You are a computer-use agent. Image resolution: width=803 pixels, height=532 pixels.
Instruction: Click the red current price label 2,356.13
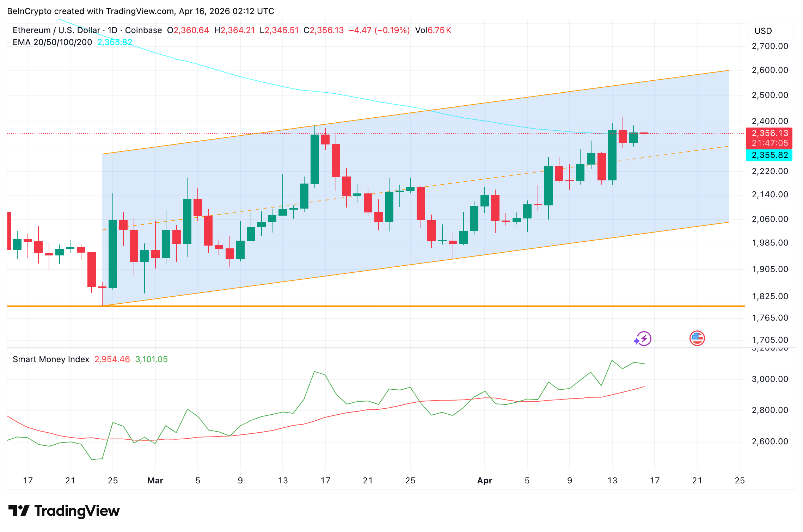[770, 133]
